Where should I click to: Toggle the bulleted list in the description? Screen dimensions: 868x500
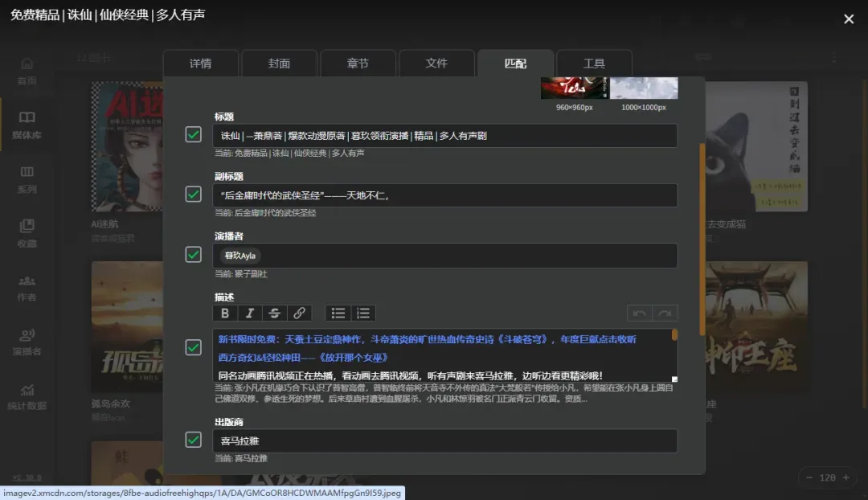tap(338, 313)
